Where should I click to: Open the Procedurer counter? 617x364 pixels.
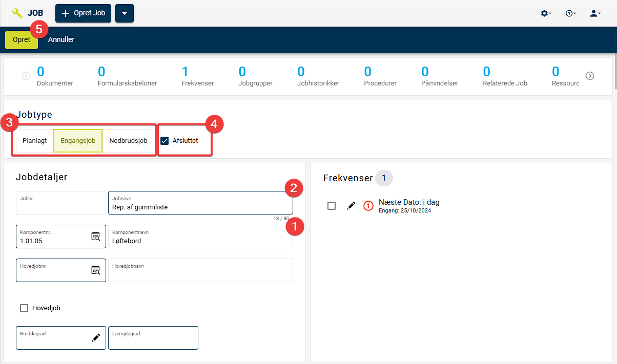coord(380,76)
